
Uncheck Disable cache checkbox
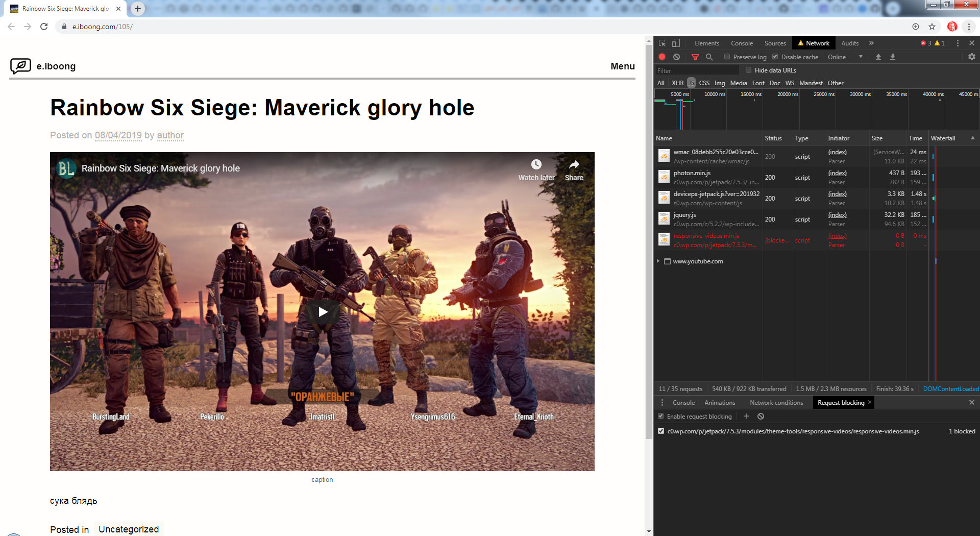click(775, 57)
